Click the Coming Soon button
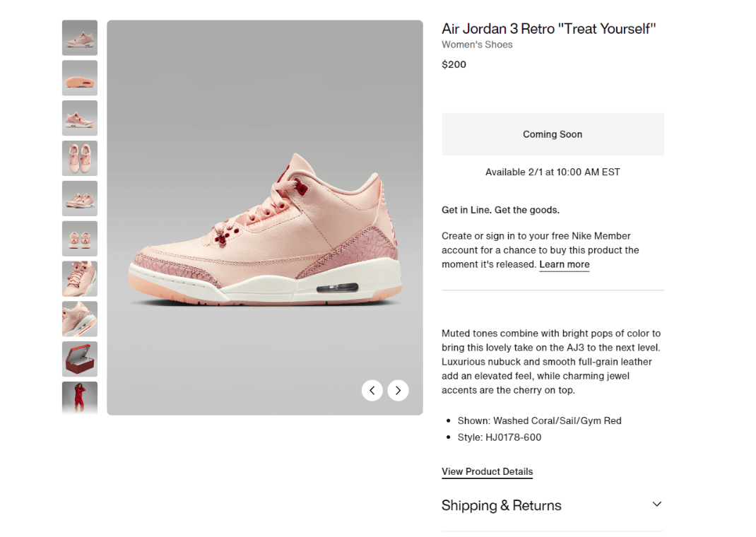Image resolution: width=756 pixels, height=537 pixels. (553, 134)
